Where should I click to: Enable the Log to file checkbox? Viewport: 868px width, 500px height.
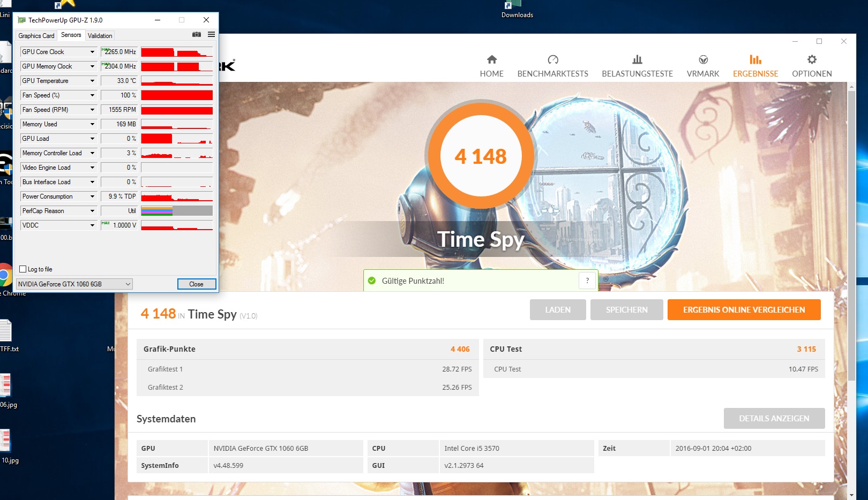click(23, 269)
